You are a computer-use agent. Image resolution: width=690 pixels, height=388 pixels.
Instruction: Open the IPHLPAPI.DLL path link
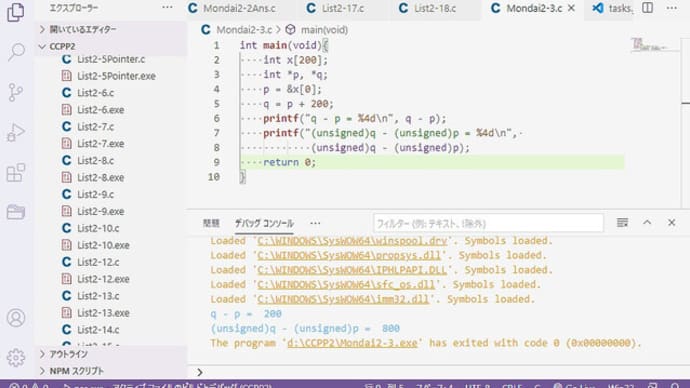tap(352, 270)
